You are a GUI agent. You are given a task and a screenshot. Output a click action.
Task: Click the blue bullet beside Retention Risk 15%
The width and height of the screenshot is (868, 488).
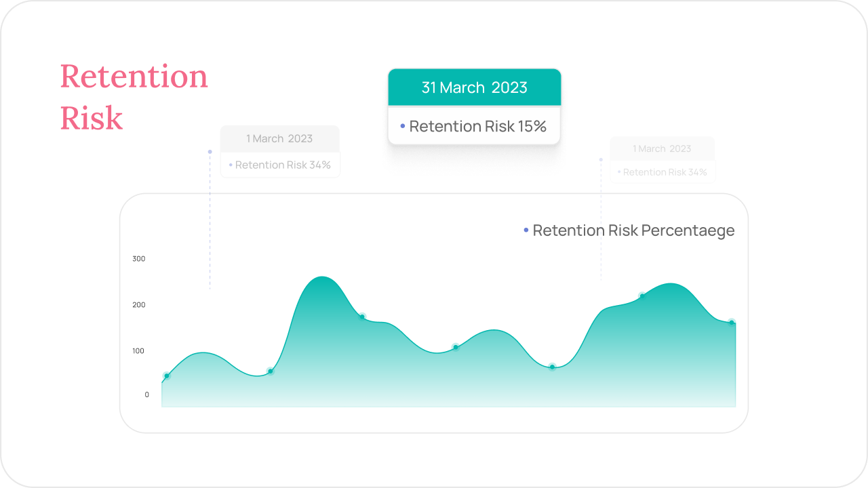point(402,126)
